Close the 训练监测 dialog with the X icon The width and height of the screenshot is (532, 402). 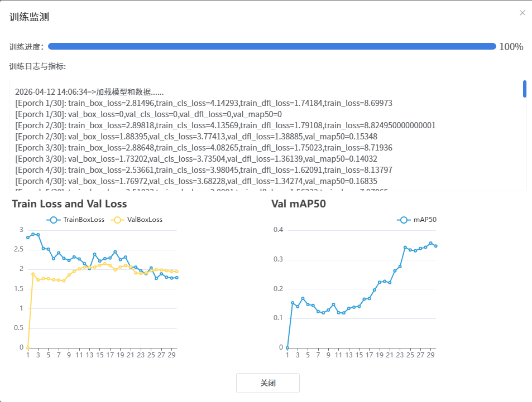(x=522, y=13)
